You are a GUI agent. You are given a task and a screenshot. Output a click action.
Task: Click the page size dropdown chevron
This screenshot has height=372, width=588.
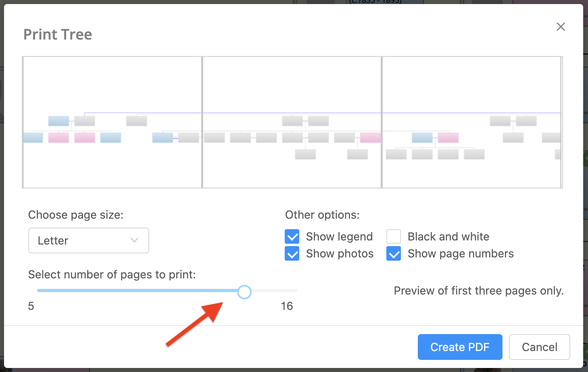coord(135,240)
